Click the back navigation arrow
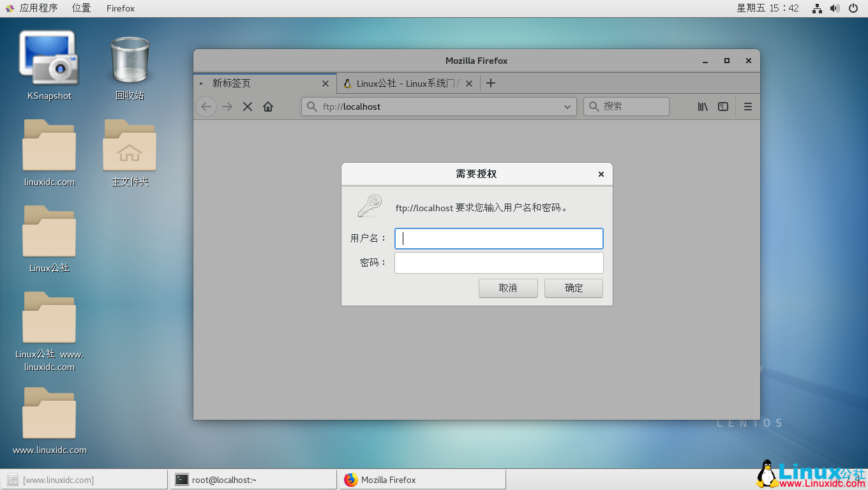Viewport: 868px width, 490px height. click(x=206, y=107)
